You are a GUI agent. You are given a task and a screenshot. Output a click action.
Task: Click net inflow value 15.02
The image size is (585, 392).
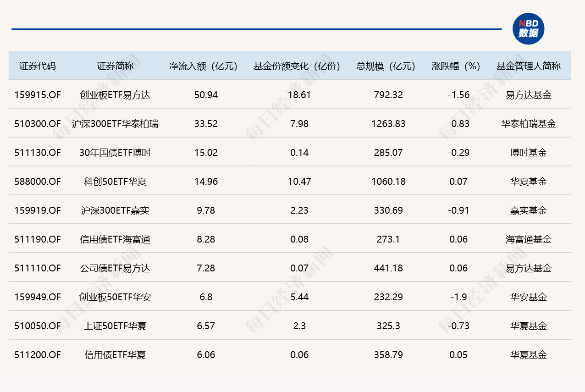pos(206,153)
